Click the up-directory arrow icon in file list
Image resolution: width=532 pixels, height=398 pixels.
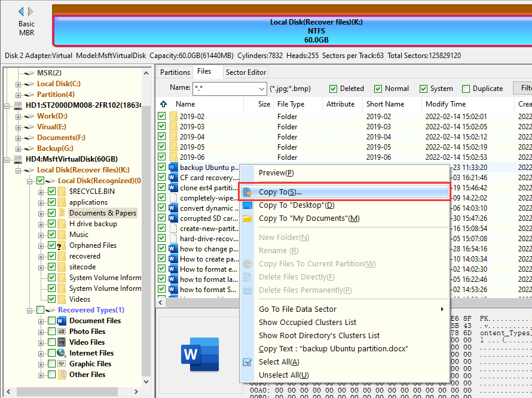[163, 104]
